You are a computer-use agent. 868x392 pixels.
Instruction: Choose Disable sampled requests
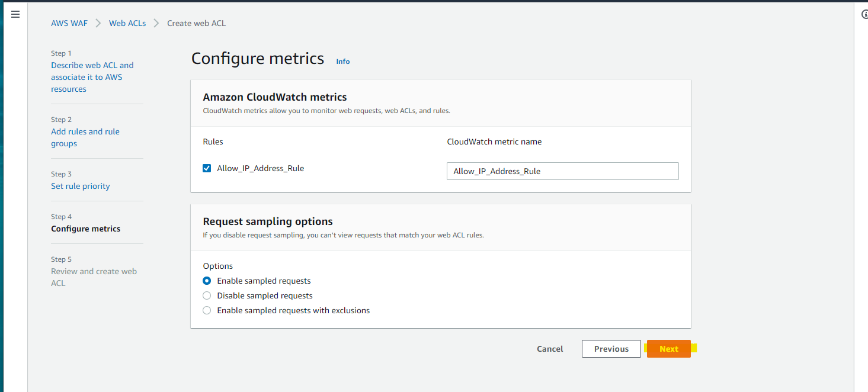click(x=207, y=295)
